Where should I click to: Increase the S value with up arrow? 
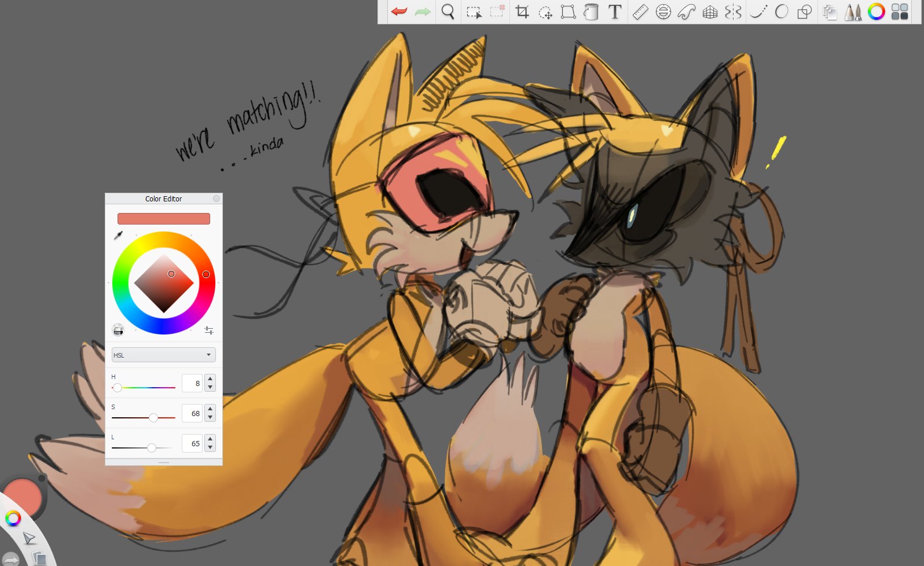210,409
